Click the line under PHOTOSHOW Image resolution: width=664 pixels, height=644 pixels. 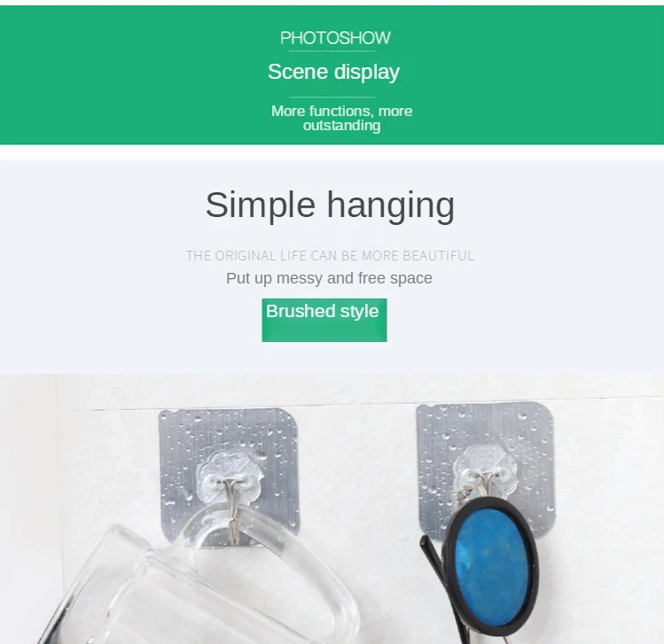click(332, 51)
